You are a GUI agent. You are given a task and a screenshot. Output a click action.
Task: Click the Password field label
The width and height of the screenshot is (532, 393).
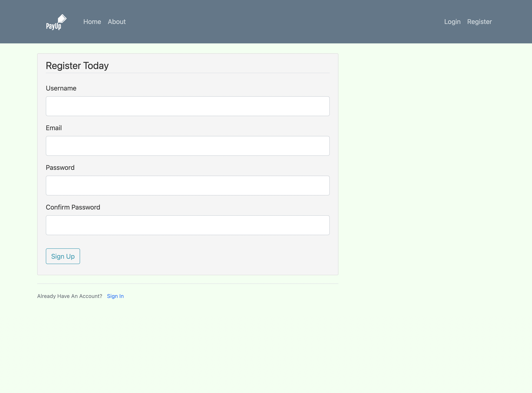(x=60, y=168)
